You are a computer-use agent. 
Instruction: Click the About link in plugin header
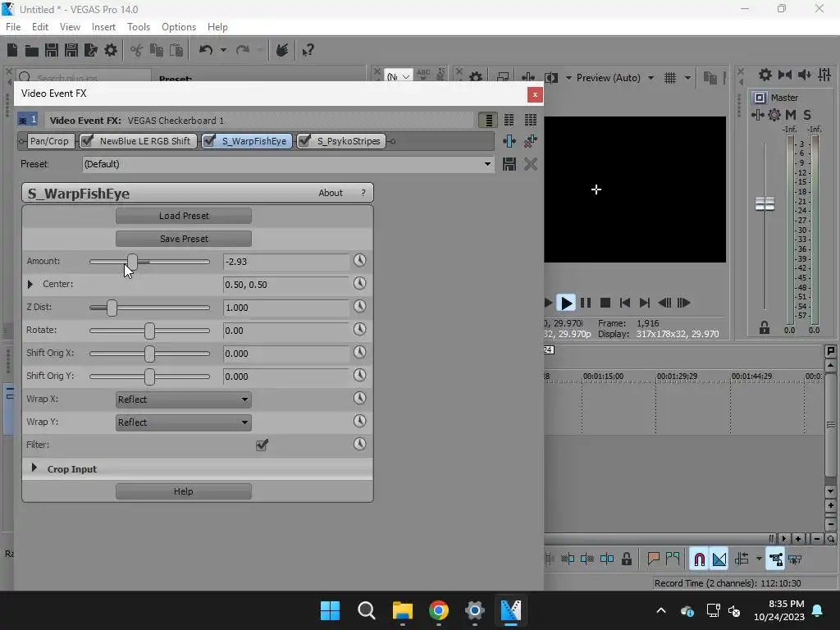[331, 193]
